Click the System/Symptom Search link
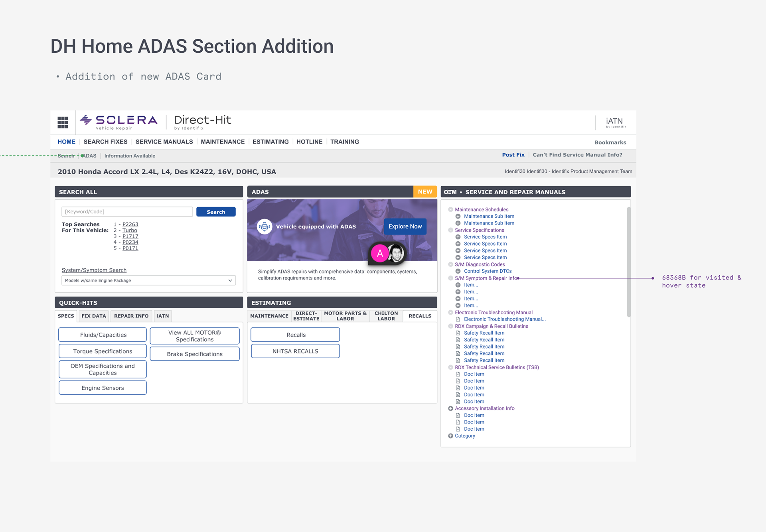The width and height of the screenshot is (766, 532). pos(94,270)
